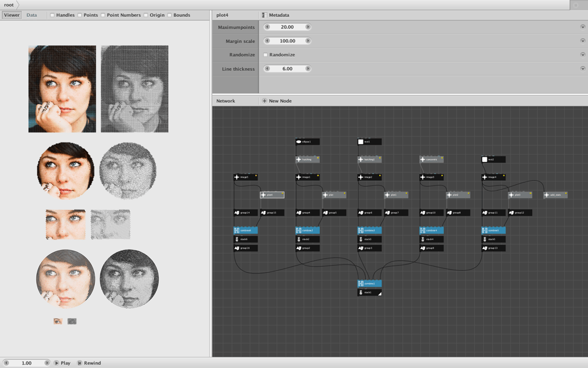This screenshot has width=588, height=368.
Task: Click the root breadcrumb
Action: coord(9,5)
